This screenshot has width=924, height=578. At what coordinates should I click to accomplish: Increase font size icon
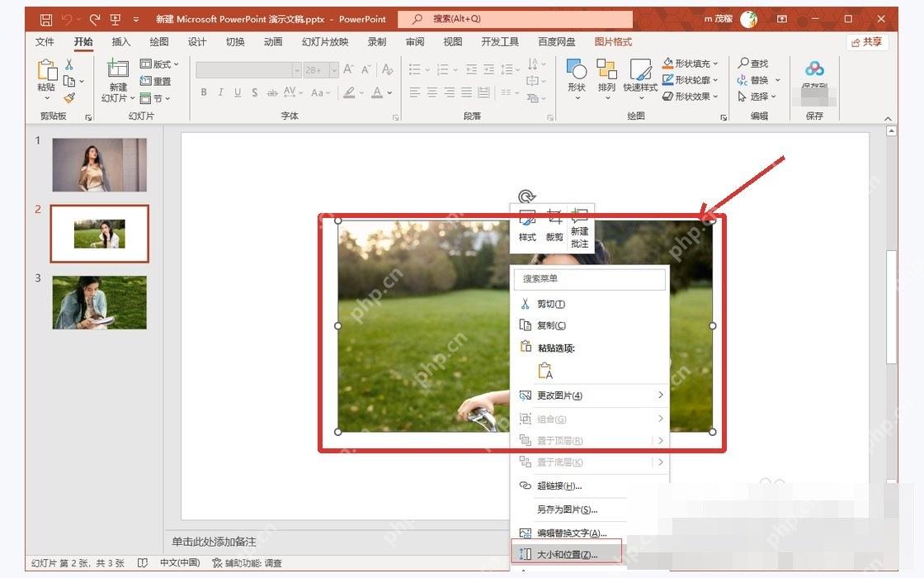[349, 69]
